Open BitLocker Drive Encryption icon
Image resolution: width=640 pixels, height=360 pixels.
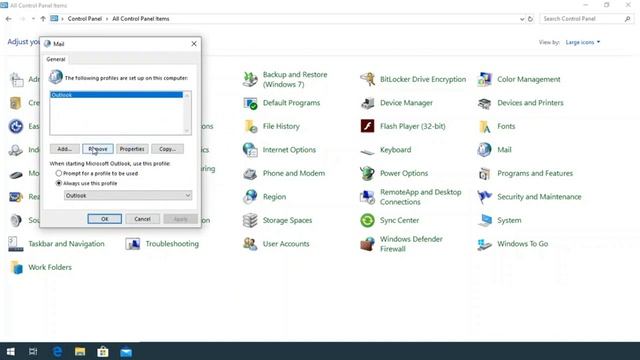click(x=367, y=79)
